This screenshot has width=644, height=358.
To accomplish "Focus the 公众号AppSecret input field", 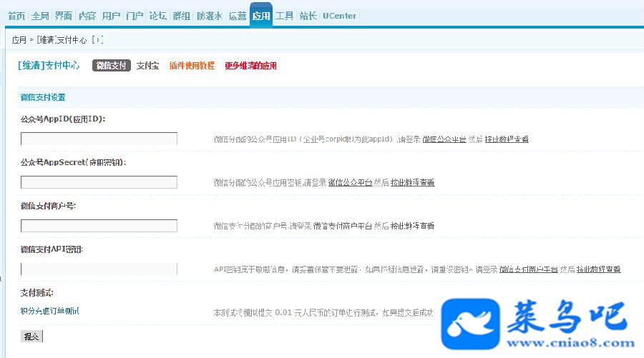I will click(x=99, y=182).
